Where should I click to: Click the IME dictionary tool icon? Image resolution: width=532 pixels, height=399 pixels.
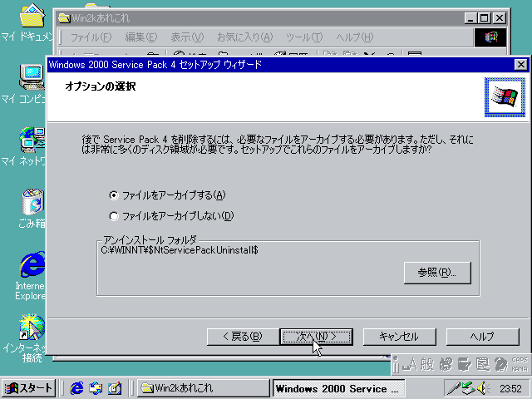point(465,365)
